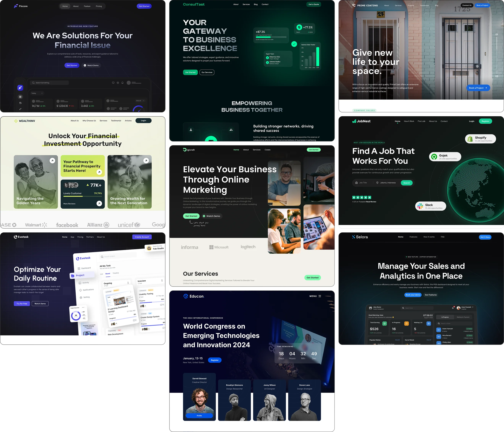Open the chat message icon in Fincore header

point(113,83)
